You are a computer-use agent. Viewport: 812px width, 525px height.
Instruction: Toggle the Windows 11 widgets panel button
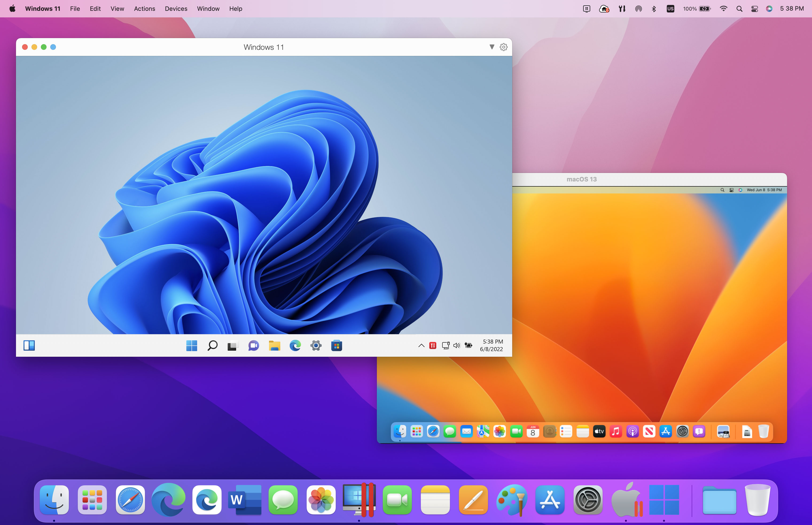(x=29, y=345)
